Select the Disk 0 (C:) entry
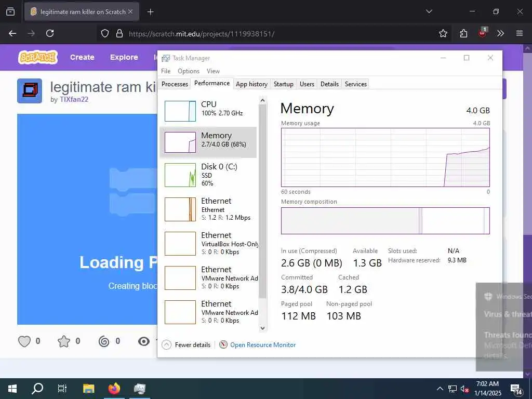 [x=208, y=175]
